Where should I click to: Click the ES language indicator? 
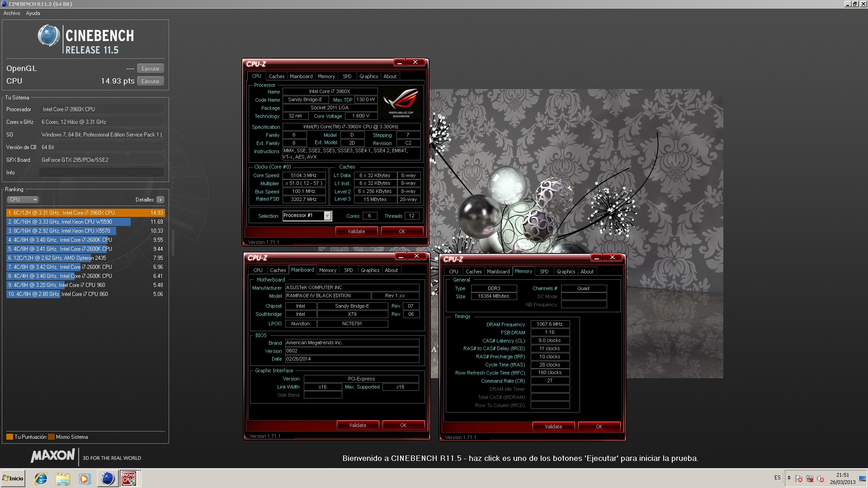[777, 478]
